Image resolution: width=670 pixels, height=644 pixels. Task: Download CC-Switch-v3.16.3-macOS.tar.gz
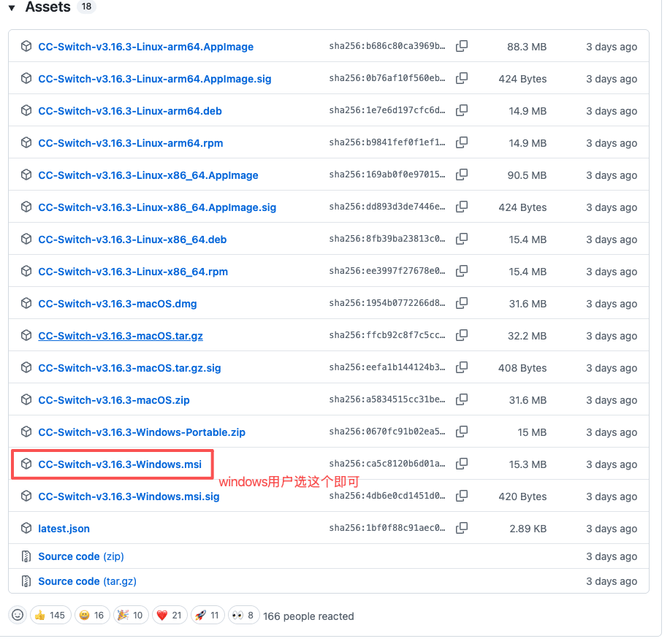121,336
